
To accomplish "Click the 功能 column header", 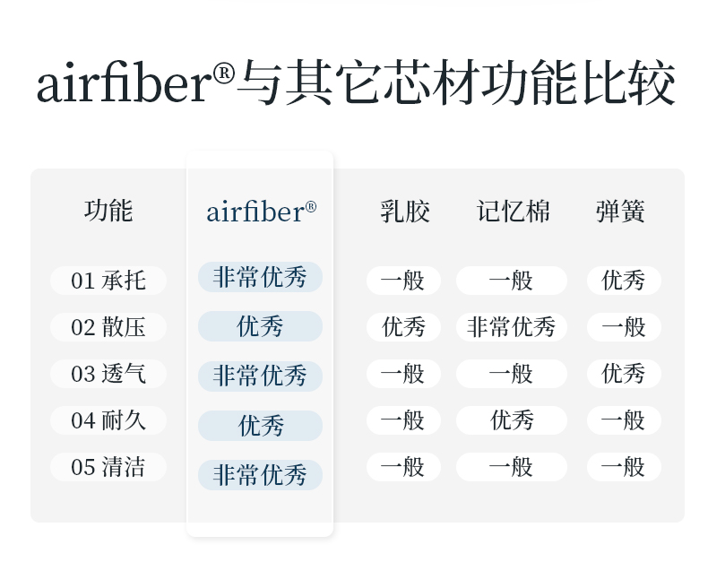I will coord(108,211).
